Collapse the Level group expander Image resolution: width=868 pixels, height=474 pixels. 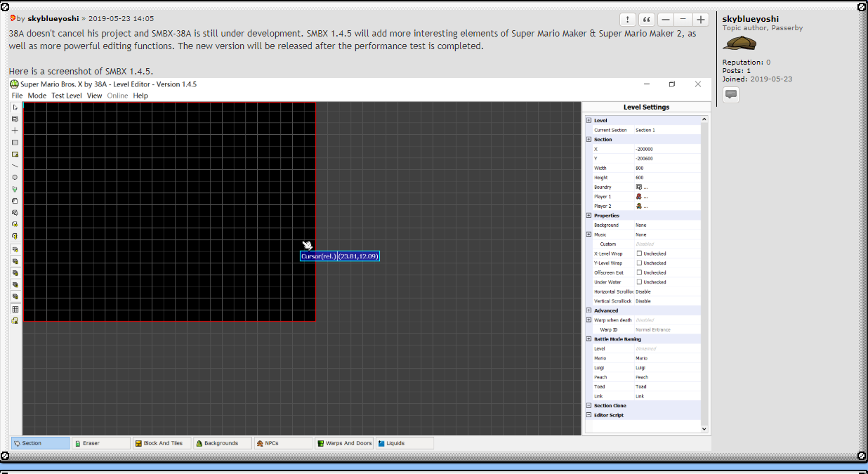(588, 121)
